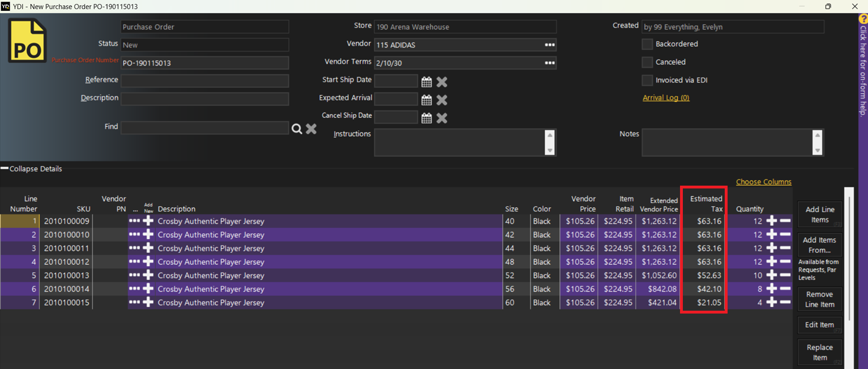Screen dimensions: 868x369
Task: Open calendar picker for Cancel Ship Date
Action: point(426,118)
